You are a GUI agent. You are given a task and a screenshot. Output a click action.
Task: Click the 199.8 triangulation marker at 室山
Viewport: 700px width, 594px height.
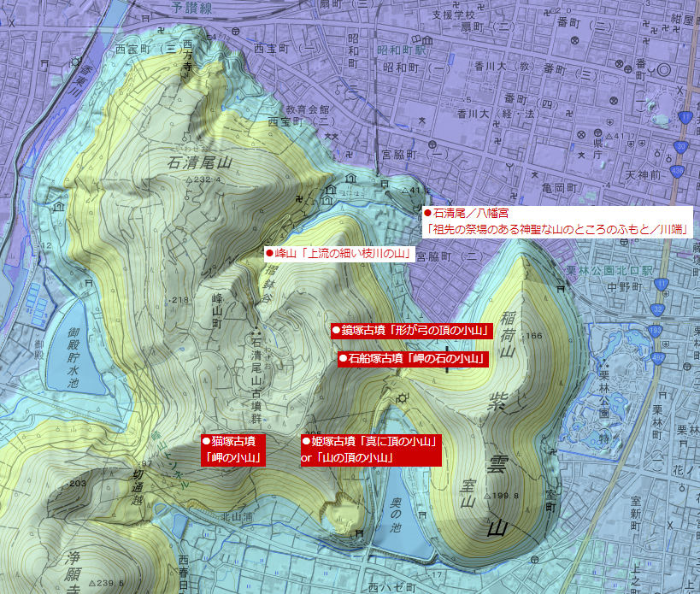pos(488,496)
